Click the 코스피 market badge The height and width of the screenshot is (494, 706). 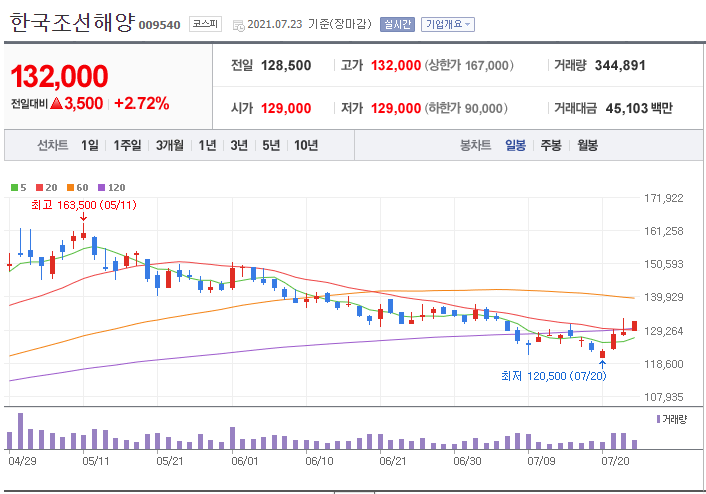(205, 24)
